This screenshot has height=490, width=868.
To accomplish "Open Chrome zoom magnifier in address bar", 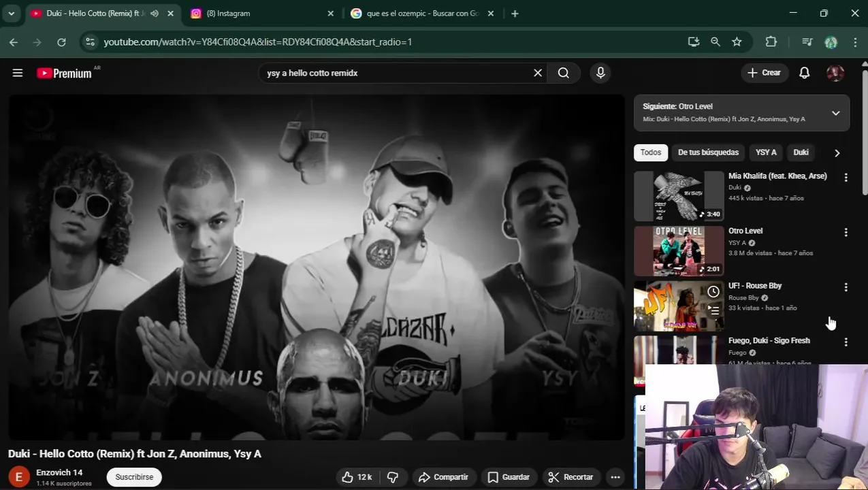I will pos(715,42).
